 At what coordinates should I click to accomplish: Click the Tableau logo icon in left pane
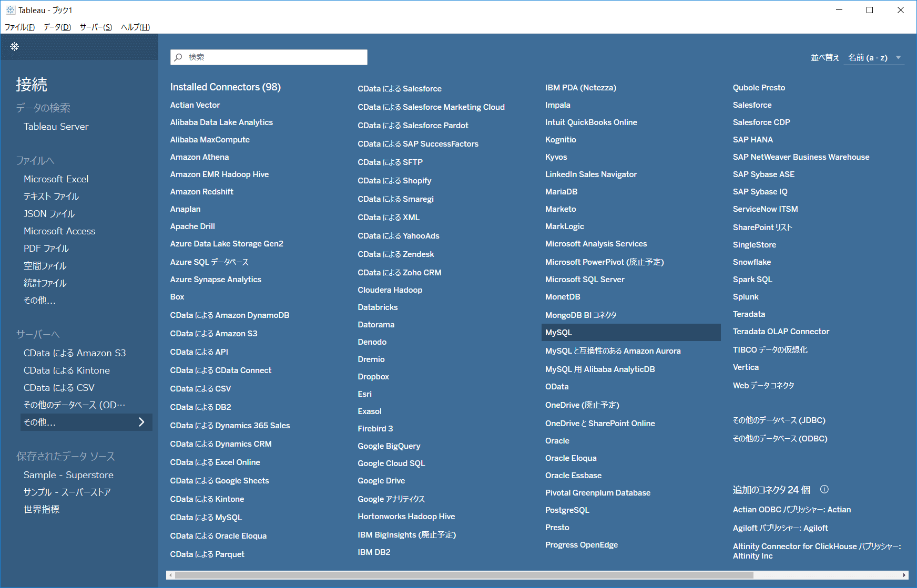pos(15,47)
